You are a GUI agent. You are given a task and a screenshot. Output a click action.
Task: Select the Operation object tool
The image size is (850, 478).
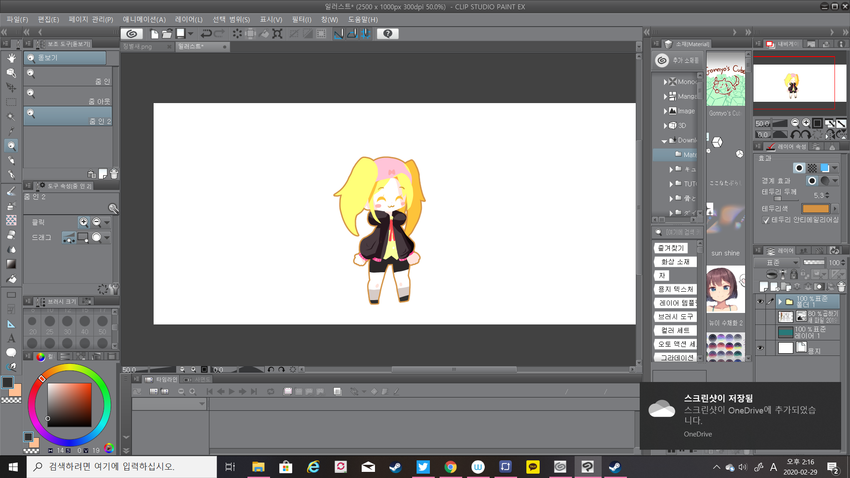pyautogui.click(x=11, y=73)
